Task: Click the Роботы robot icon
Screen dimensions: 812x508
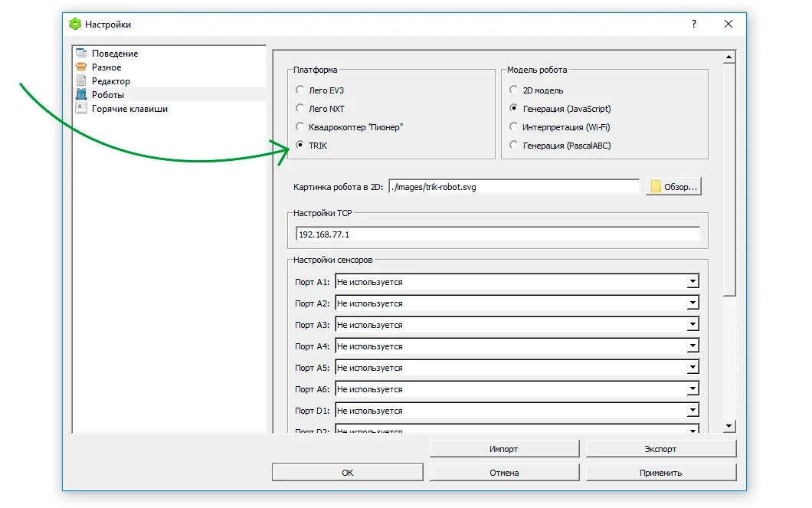Action: pos(81,95)
